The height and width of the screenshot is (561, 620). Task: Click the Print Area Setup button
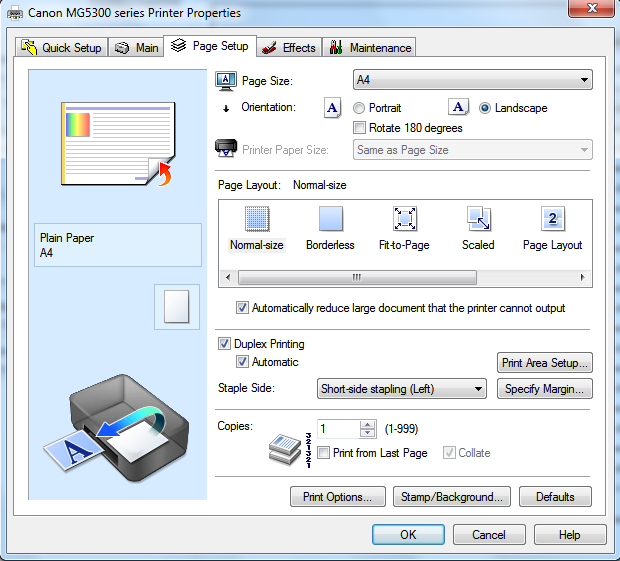click(x=544, y=363)
